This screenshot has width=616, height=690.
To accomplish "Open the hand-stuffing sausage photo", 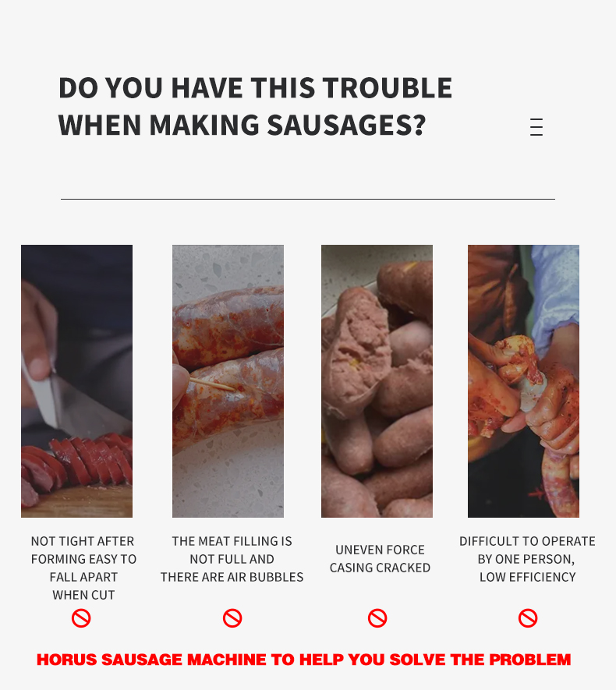I will coord(524,381).
